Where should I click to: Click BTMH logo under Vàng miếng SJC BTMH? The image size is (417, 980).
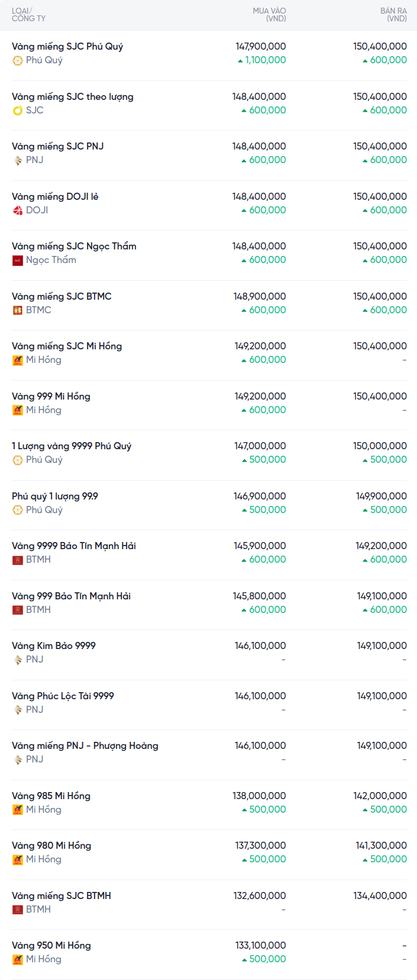pos(18,910)
